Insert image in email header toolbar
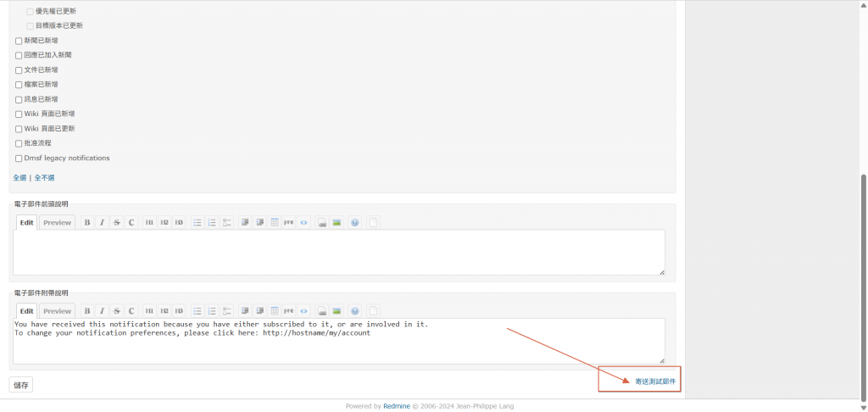Screen dimensions: 868x412 337,223
